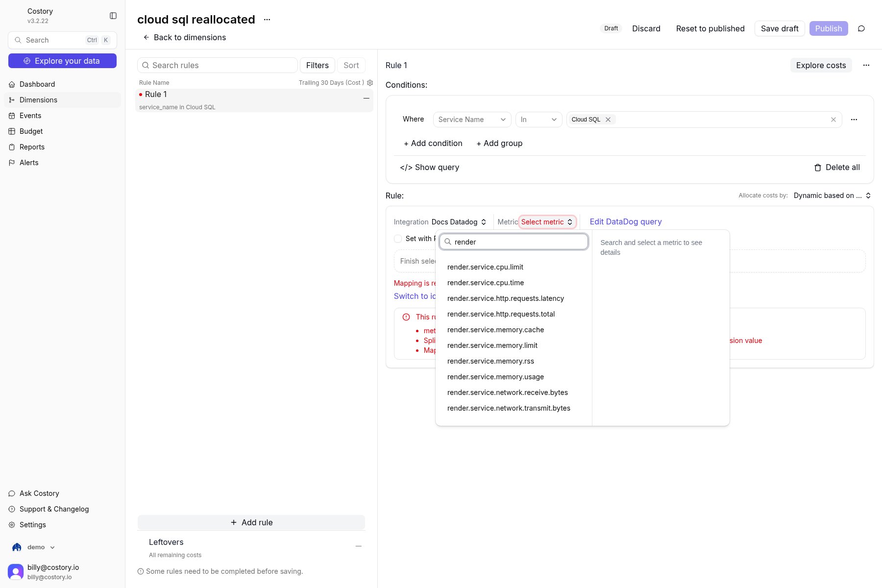Show the query code
Screen dimensions: 882x588
pos(429,167)
